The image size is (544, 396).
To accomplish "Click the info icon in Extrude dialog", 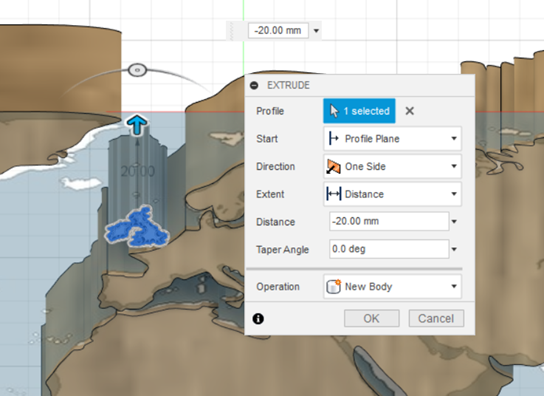I will tap(258, 319).
